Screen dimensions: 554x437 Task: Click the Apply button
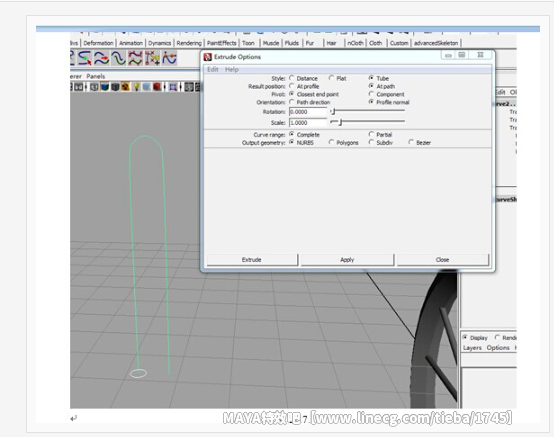347,260
